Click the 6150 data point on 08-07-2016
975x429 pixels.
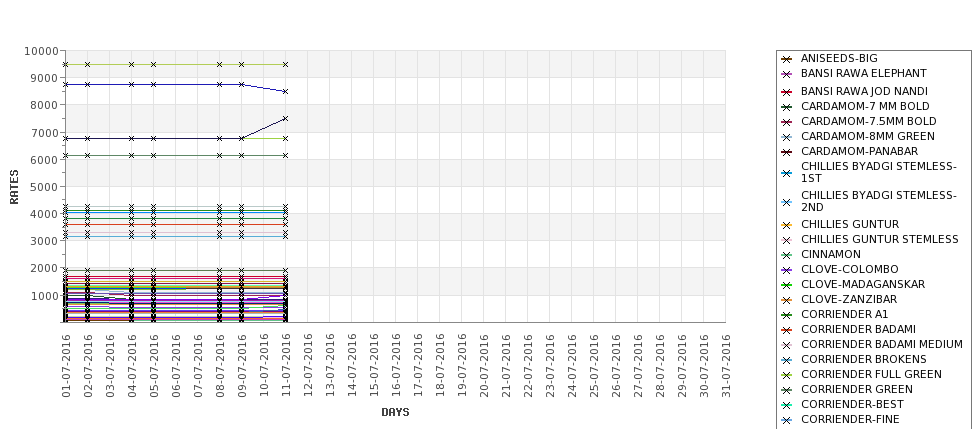219,155
